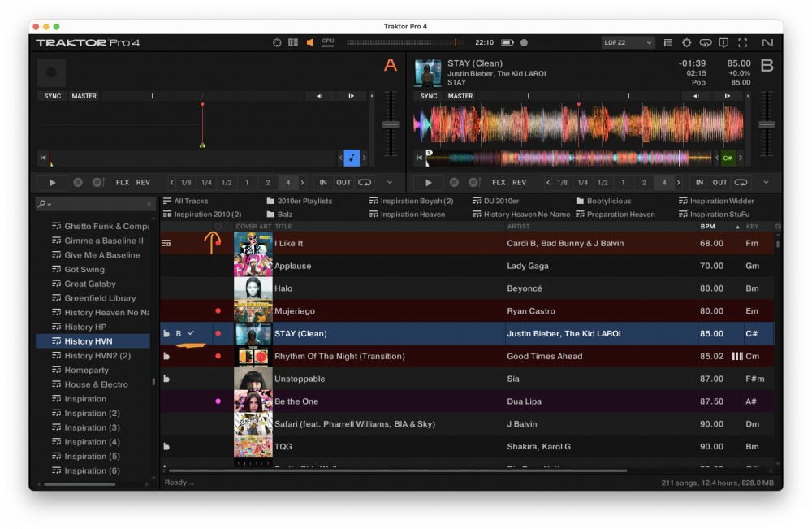Play Deck B
The image size is (812, 529).
[428, 182]
